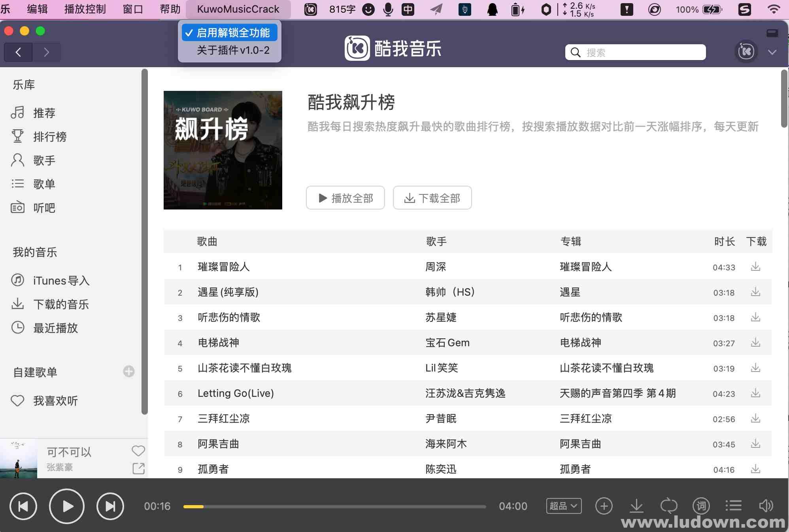The width and height of the screenshot is (789, 532).
Task: Open the 播放控制 menu
Action: (x=85, y=9)
